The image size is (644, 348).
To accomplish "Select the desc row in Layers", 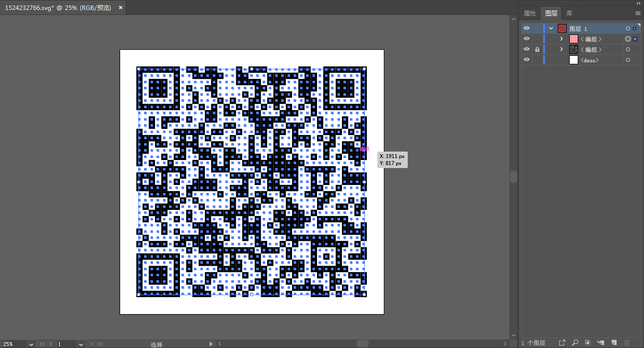I will [580, 60].
